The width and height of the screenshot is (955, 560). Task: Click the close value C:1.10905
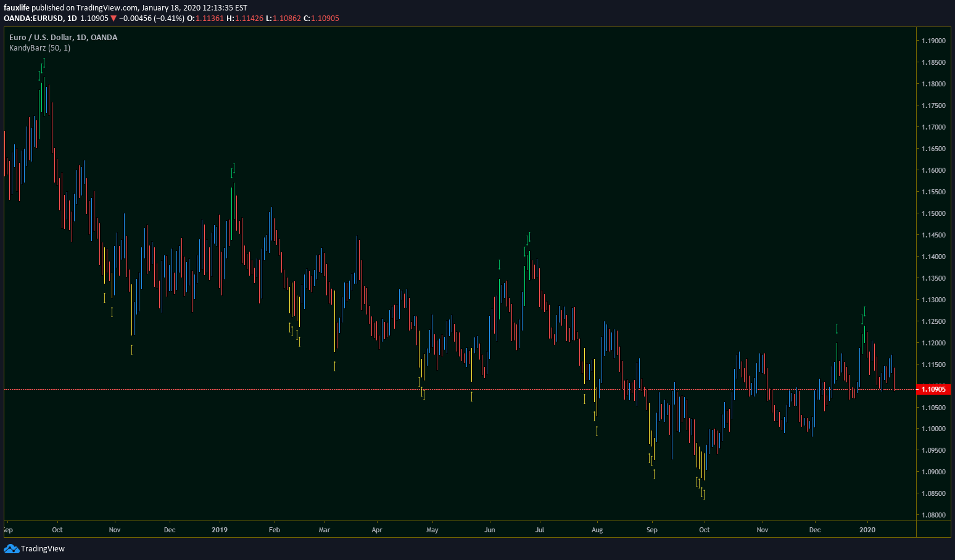(321, 19)
